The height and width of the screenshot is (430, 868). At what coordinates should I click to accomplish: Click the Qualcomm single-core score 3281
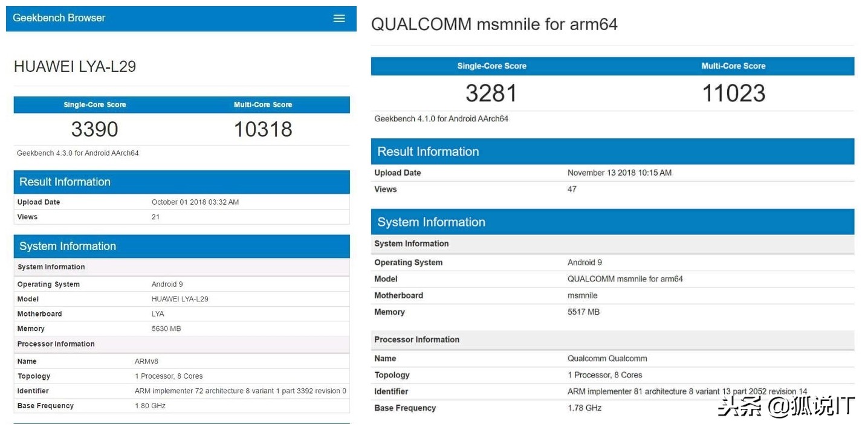pyautogui.click(x=491, y=94)
